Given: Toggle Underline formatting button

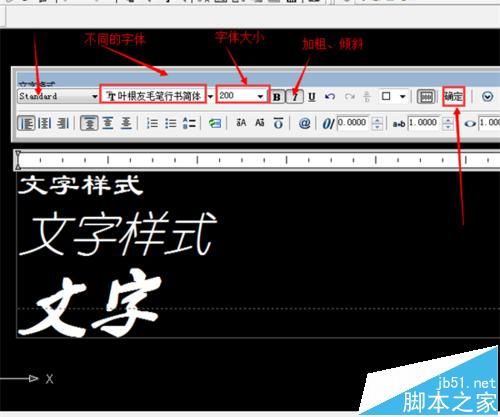Looking at the screenshot, I should click(x=312, y=97).
